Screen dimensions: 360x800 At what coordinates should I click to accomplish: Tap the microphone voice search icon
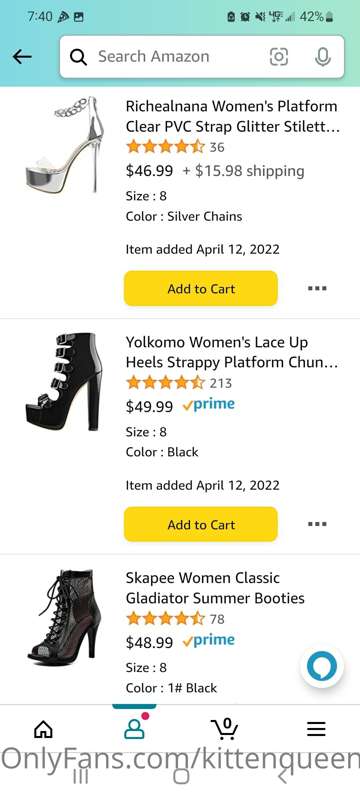(322, 57)
